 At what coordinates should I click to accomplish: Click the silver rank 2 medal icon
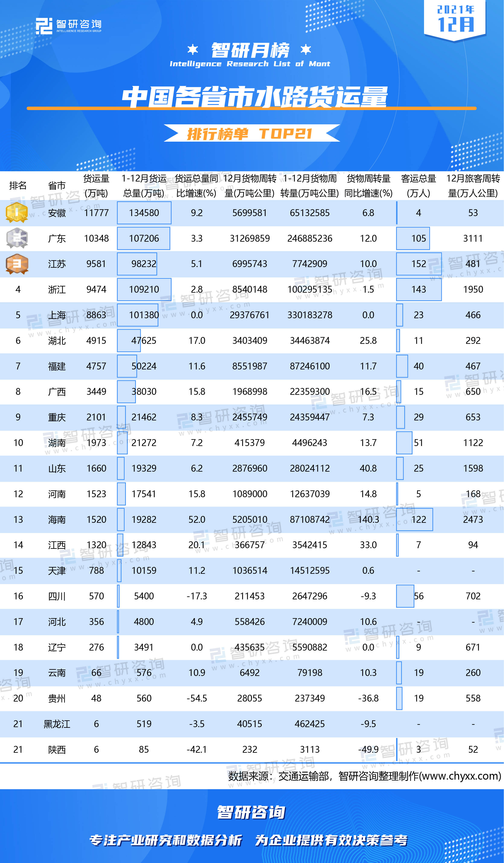[x=17, y=238]
